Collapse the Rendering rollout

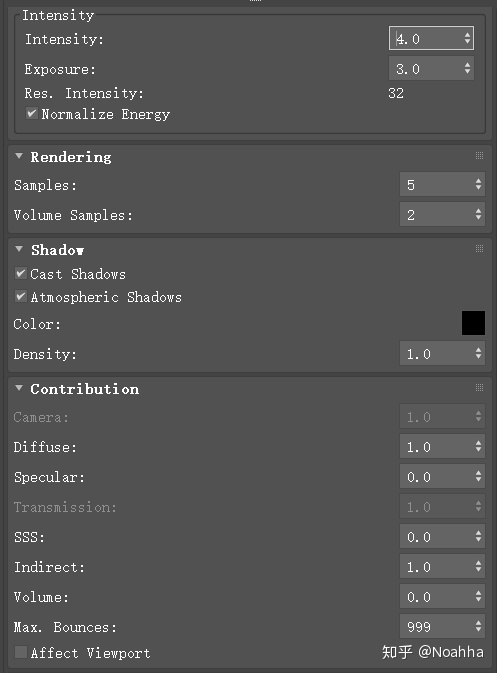(19, 156)
